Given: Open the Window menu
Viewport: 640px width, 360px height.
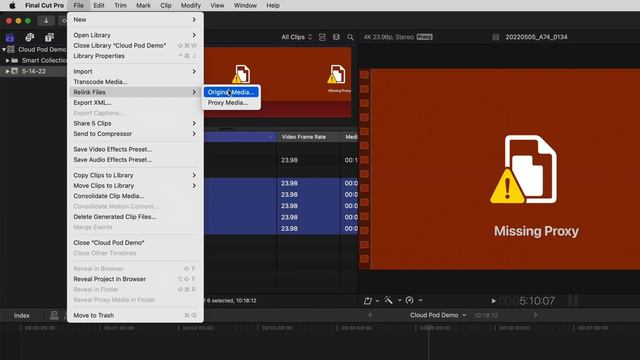Looking at the screenshot, I should pos(245,5).
